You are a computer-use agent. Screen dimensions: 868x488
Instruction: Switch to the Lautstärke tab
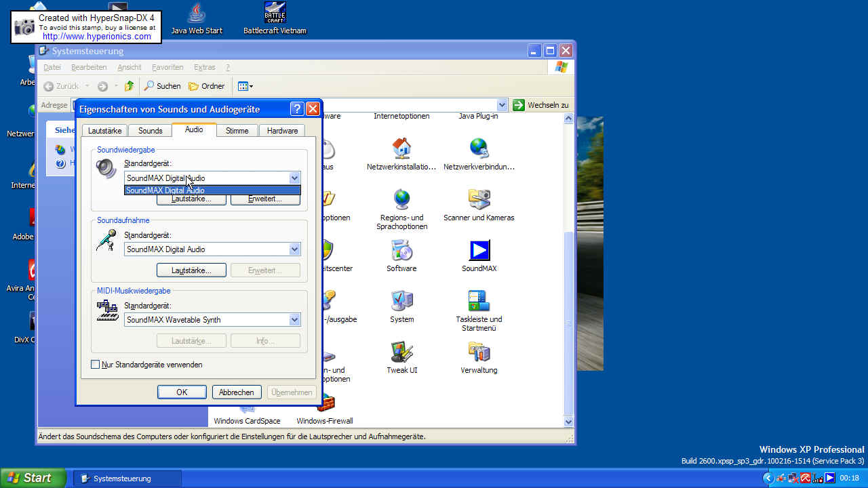pyautogui.click(x=105, y=131)
